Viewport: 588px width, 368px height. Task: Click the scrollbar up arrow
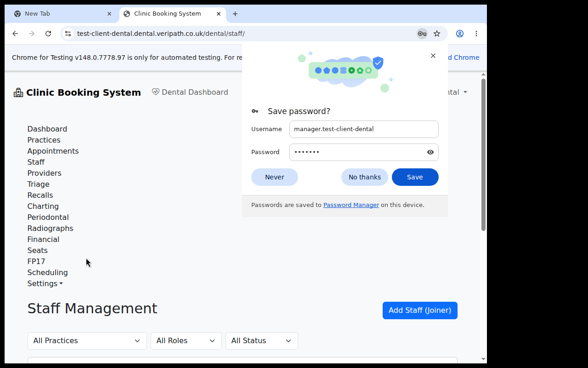(x=483, y=75)
